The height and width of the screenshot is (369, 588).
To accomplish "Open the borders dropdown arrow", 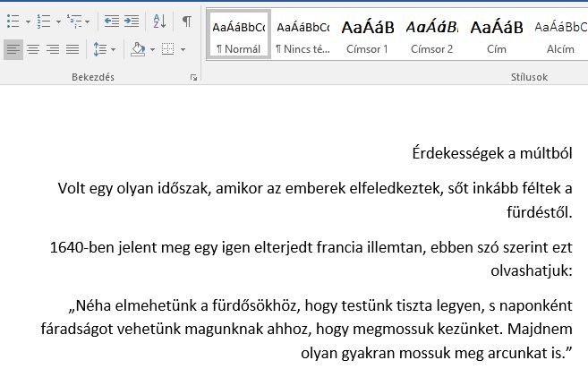I will click(x=182, y=48).
